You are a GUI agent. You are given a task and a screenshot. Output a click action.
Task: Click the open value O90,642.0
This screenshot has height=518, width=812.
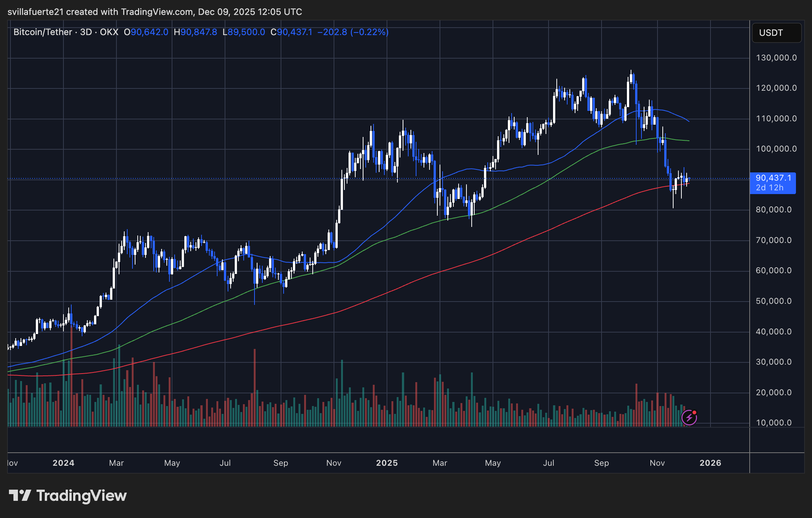click(146, 32)
